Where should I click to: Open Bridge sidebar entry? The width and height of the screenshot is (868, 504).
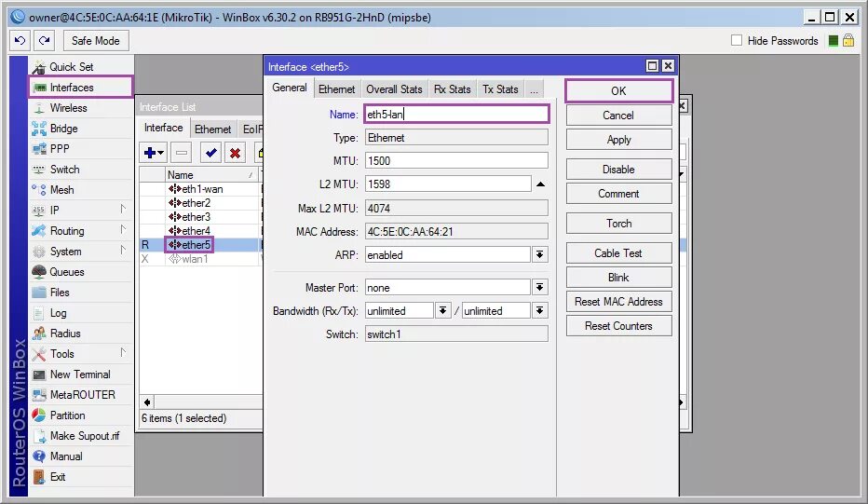tap(81, 129)
